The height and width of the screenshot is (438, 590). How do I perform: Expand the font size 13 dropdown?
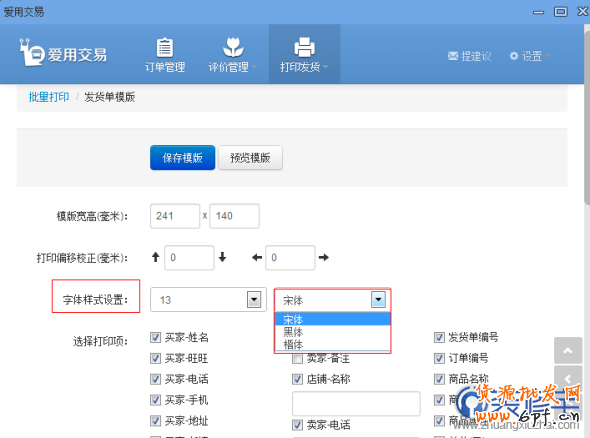click(254, 300)
